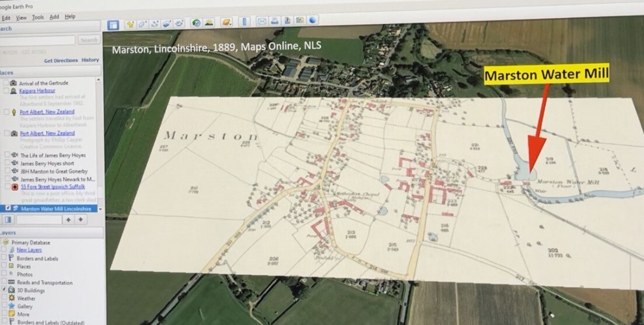Show the ruler measuring tool
The image size is (644, 325).
[244, 22]
